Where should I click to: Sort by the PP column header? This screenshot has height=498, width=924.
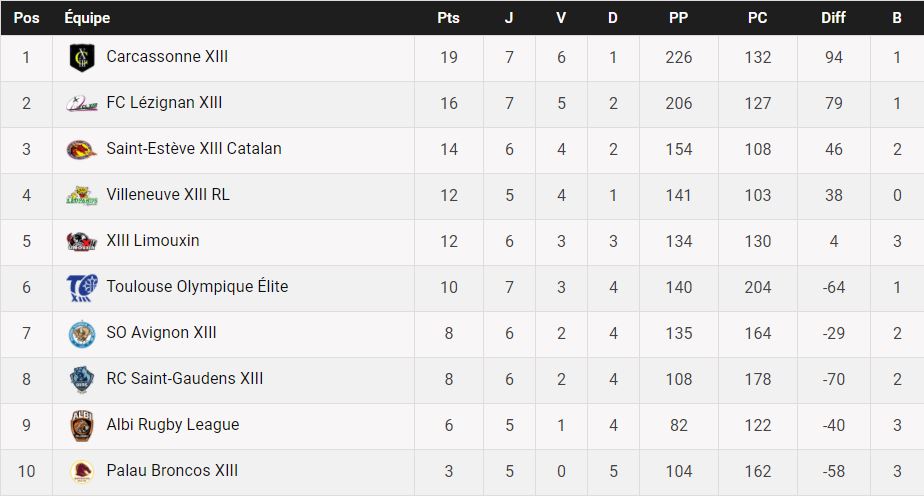tap(678, 18)
